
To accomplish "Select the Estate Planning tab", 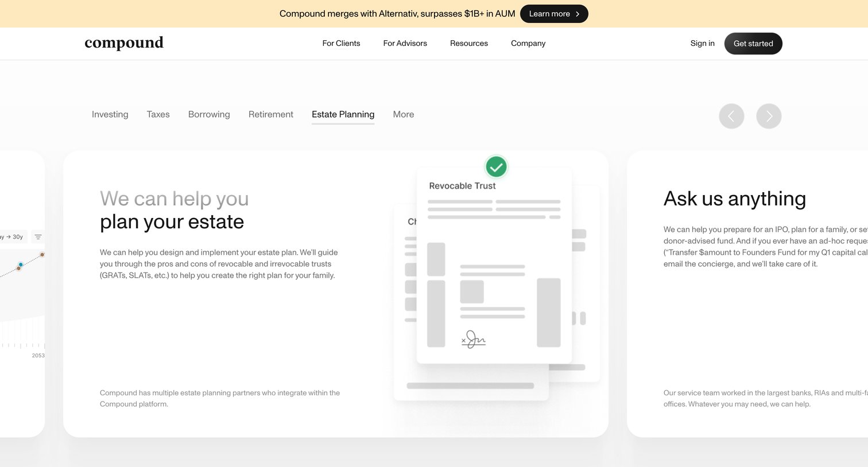I will (343, 115).
